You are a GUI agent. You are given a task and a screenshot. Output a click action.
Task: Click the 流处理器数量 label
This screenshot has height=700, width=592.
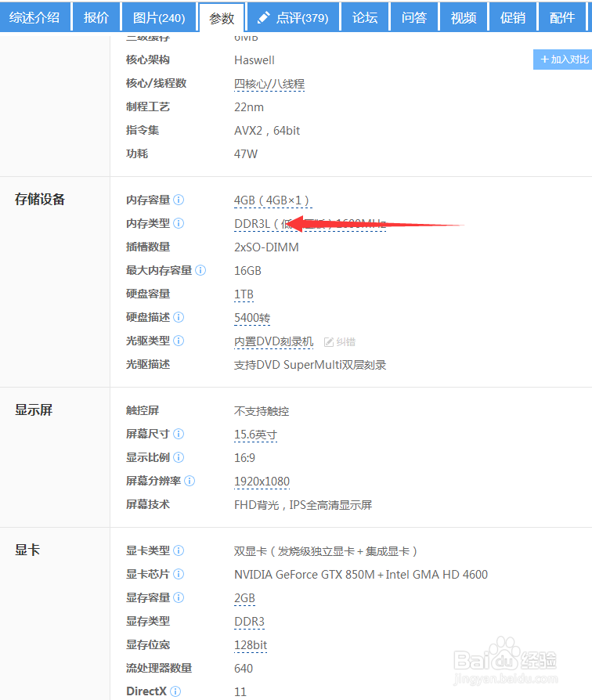[159, 668]
